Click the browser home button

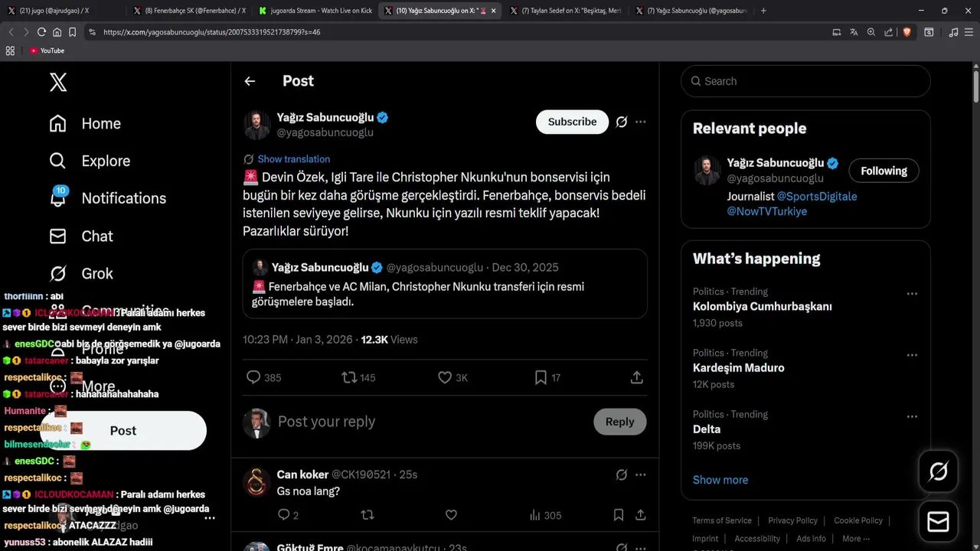[x=57, y=32]
